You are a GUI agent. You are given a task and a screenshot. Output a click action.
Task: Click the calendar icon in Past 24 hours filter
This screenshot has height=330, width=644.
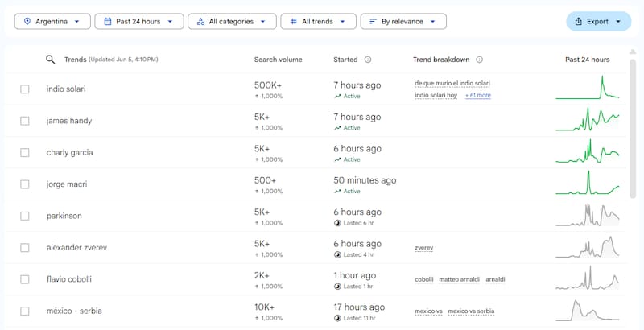108,22
